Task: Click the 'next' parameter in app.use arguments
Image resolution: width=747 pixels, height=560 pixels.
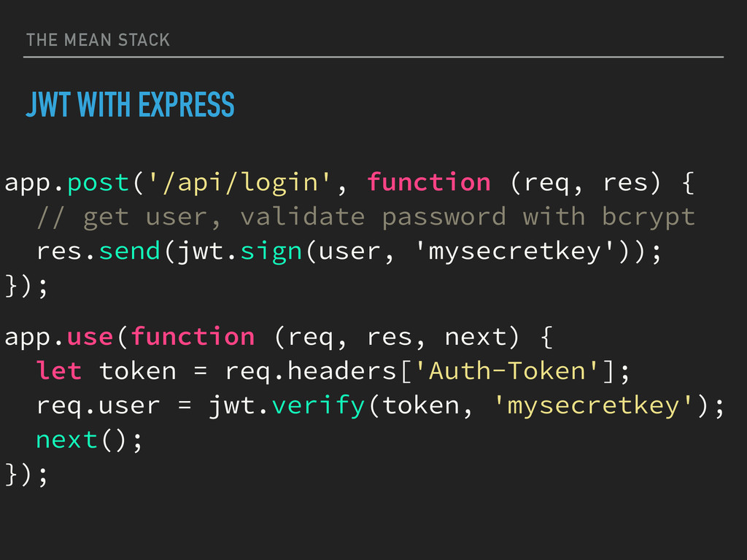Action: click(476, 337)
